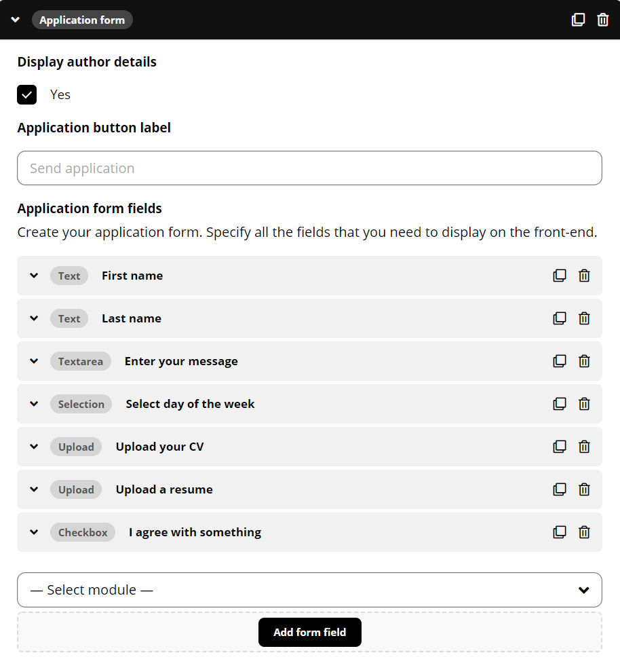620x672 pixels.
Task: Click the Add form field button
Action: 309,632
